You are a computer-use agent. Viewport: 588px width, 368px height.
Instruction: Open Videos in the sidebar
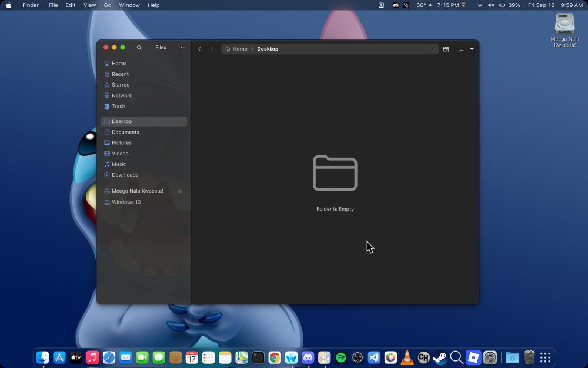click(x=144, y=154)
